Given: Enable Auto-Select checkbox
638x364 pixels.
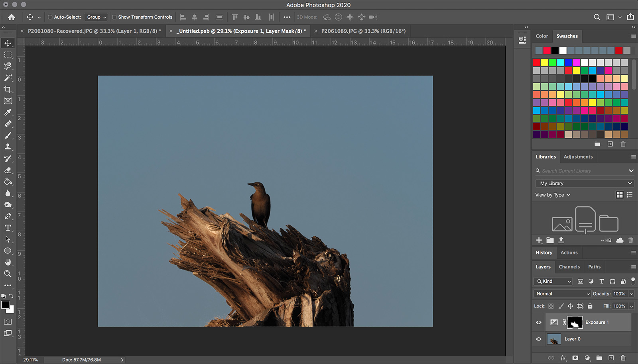Looking at the screenshot, I should [50, 17].
